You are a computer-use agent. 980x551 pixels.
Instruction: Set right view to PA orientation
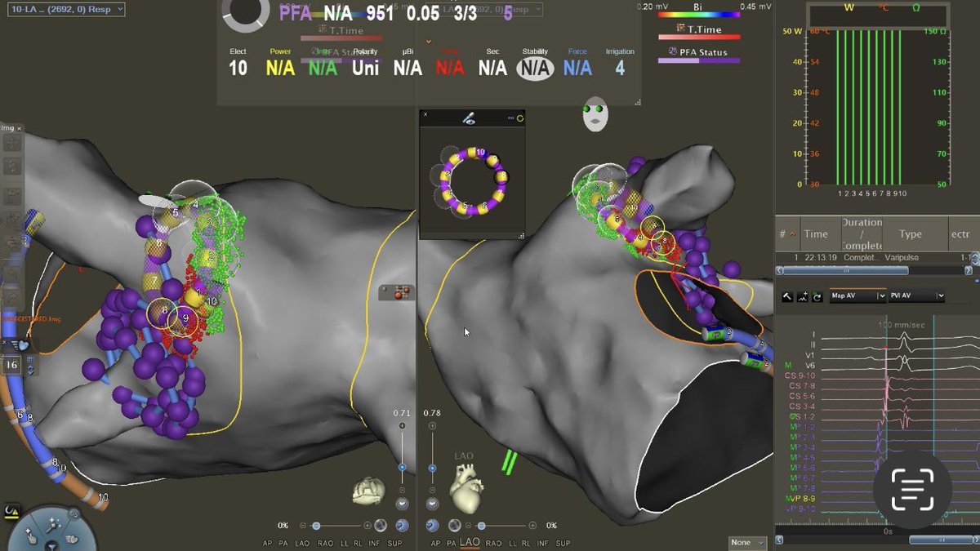[x=452, y=543]
